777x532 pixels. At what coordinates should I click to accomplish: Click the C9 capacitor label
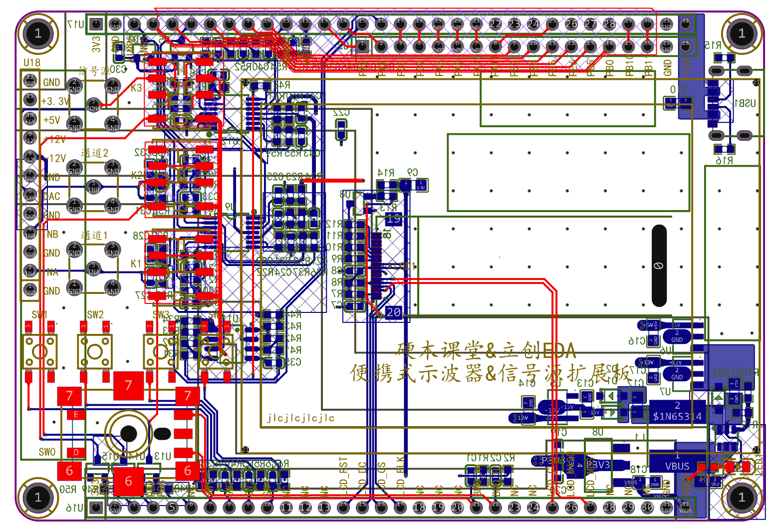[x=412, y=173]
